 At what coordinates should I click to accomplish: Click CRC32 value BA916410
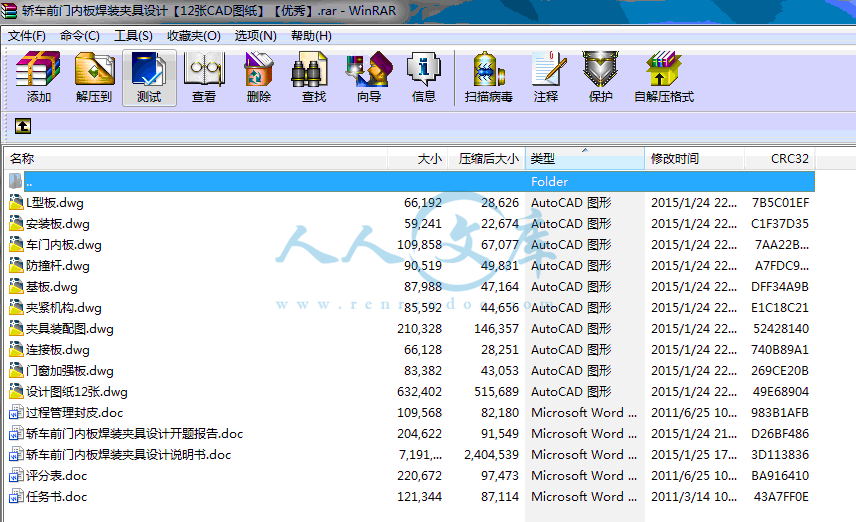point(780,476)
